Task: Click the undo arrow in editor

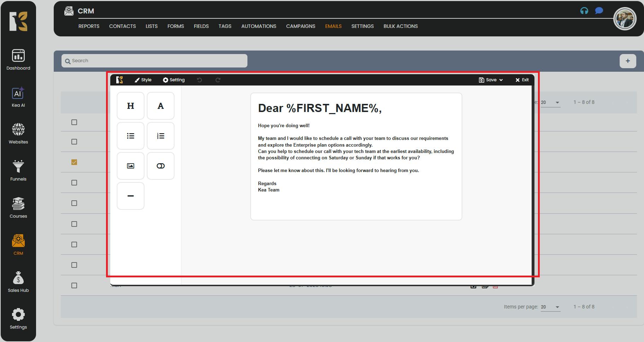Action: (x=199, y=80)
